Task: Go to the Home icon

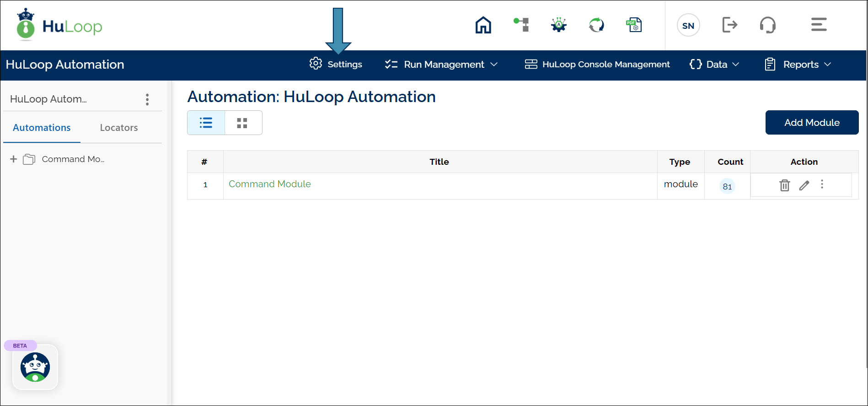Action: click(483, 25)
